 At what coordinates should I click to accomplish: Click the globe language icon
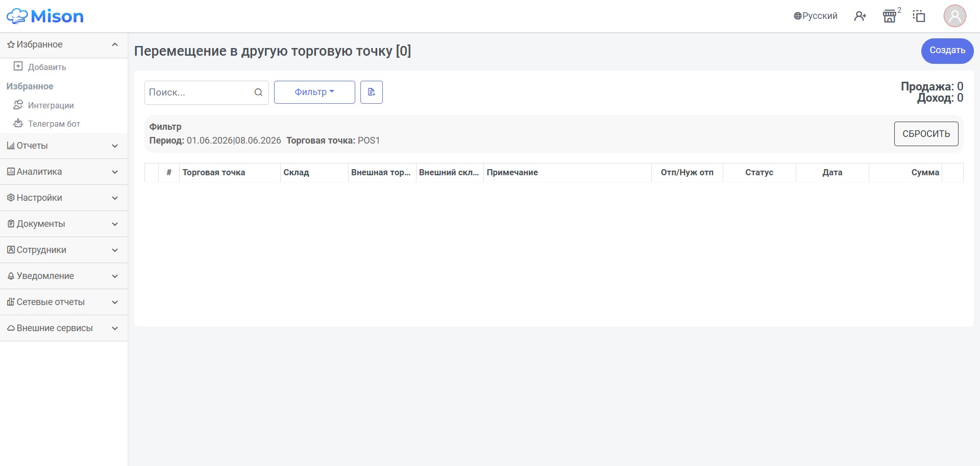pyautogui.click(x=797, y=16)
